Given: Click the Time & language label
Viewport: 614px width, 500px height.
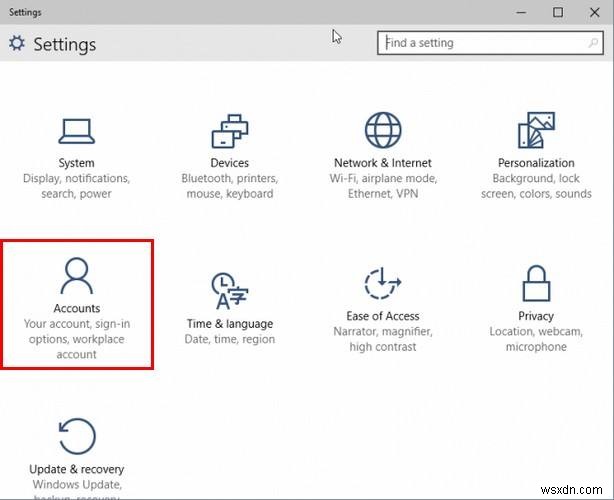Looking at the screenshot, I should click(x=230, y=324).
